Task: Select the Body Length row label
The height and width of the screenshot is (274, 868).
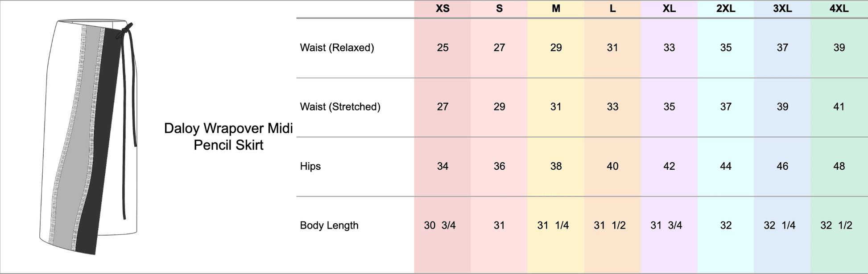Action: (x=329, y=225)
